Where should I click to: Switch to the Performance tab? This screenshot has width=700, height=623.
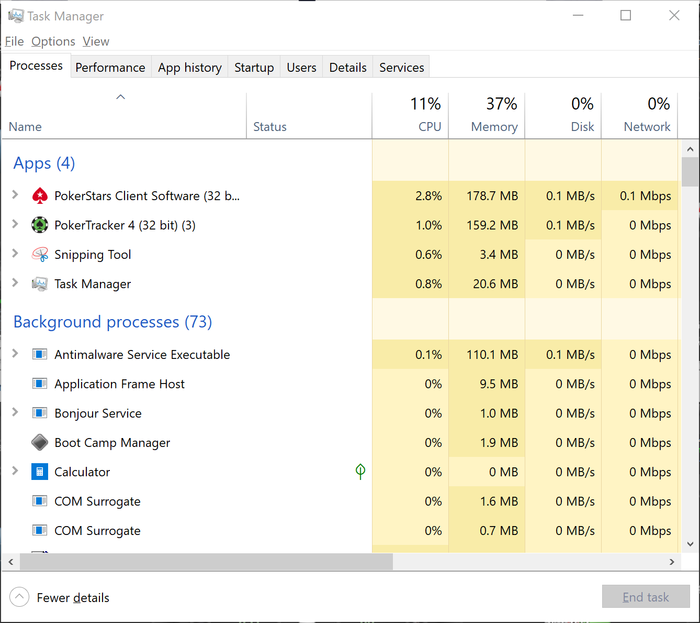(x=110, y=67)
